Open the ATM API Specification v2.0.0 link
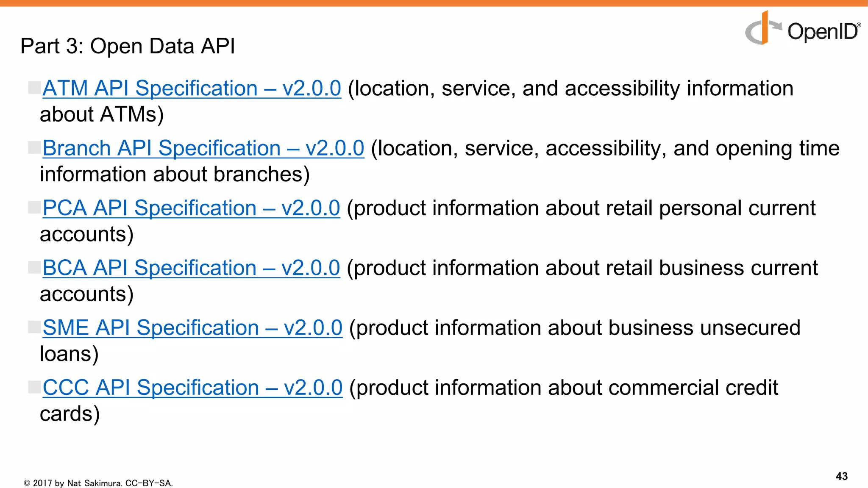Image resolution: width=868 pixels, height=488 pixels. pos(192,89)
